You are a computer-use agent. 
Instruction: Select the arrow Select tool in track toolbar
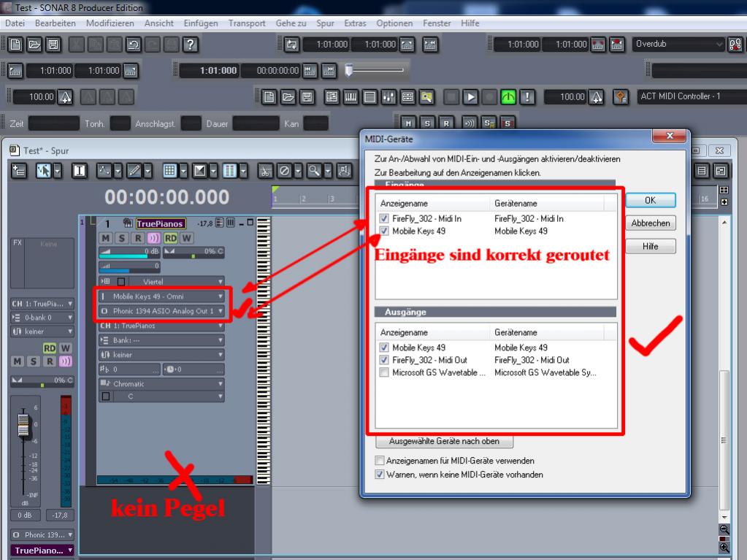(x=43, y=170)
